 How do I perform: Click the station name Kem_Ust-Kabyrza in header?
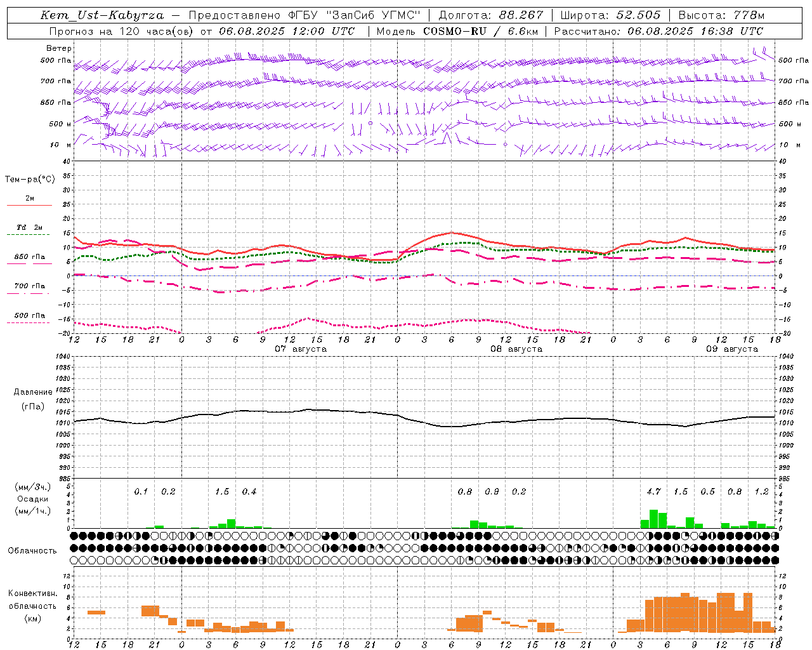coord(102,16)
